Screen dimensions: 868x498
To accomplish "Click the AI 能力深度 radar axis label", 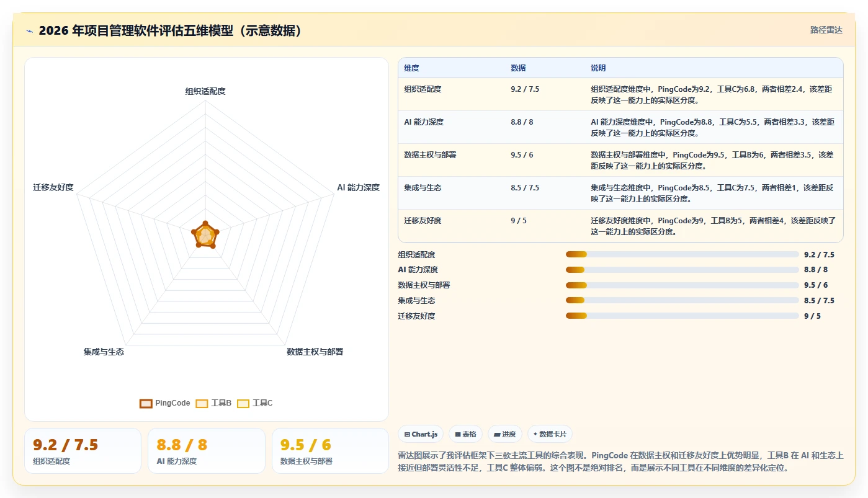I will 358,187.
